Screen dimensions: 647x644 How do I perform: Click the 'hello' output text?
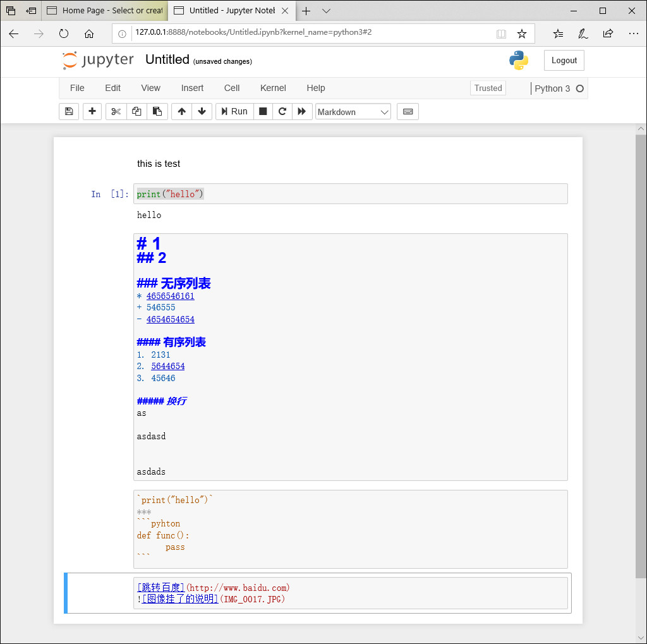149,215
